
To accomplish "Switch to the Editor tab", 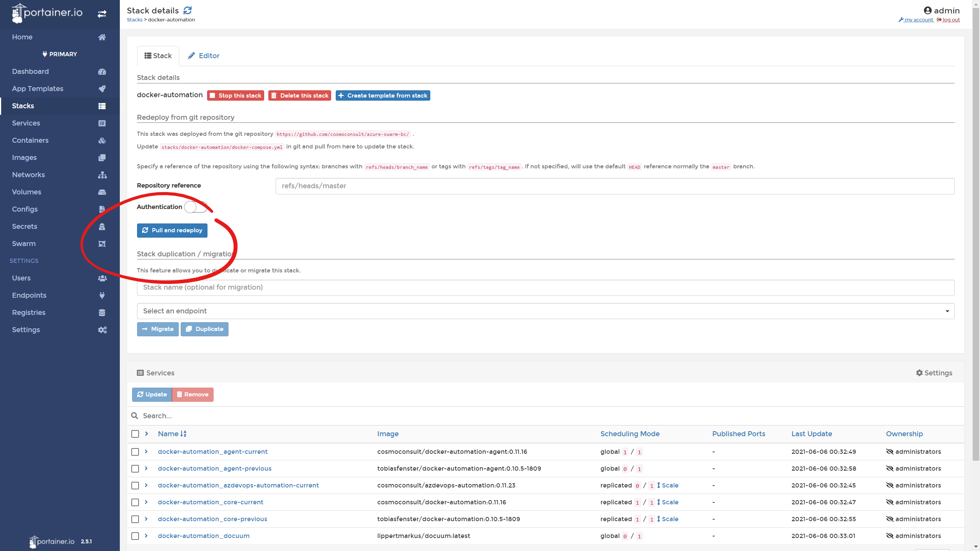I will click(204, 55).
